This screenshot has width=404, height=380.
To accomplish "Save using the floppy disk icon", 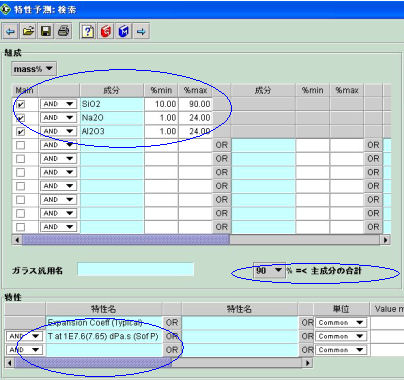I will [46, 32].
